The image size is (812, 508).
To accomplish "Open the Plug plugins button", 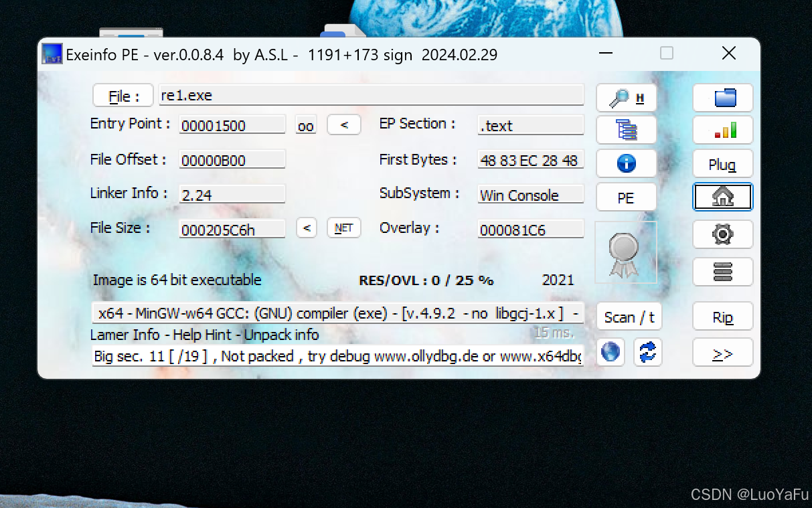I will [723, 164].
